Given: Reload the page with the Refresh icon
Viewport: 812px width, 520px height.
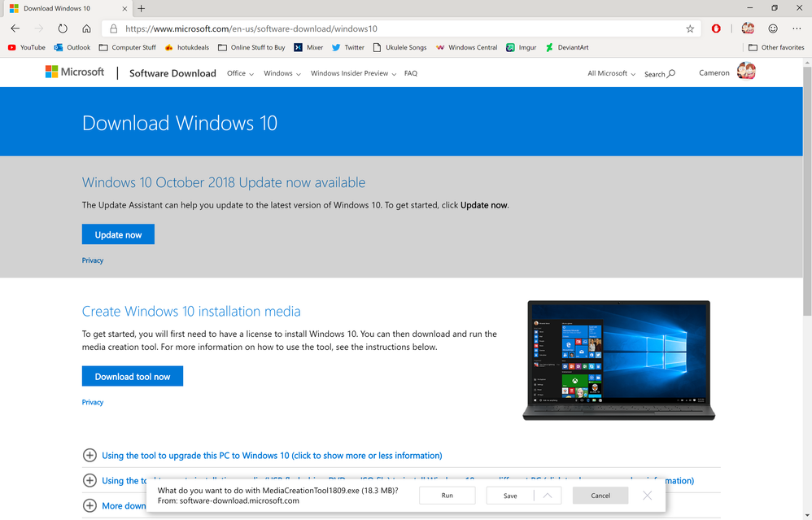Looking at the screenshot, I should click(x=63, y=28).
